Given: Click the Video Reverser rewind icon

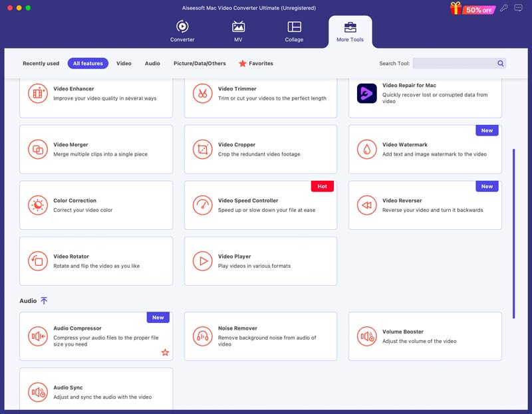Looking at the screenshot, I should click(x=366, y=205).
